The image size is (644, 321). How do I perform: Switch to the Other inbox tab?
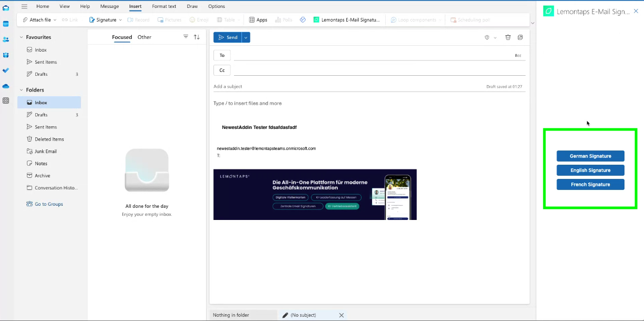(x=144, y=37)
